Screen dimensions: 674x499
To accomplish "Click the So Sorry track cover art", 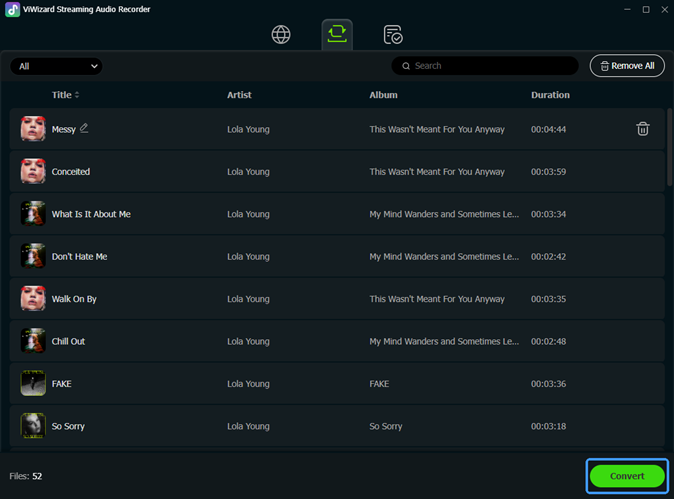I will (x=33, y=426).
